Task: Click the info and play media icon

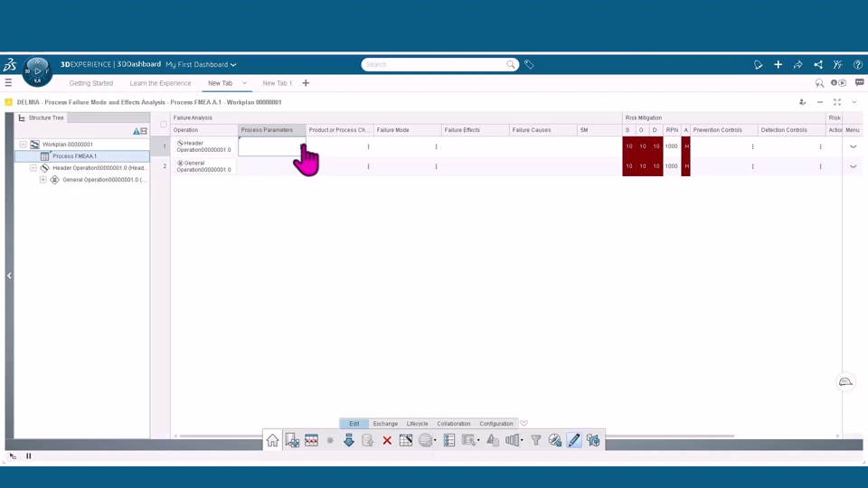Action: (838, 82)
